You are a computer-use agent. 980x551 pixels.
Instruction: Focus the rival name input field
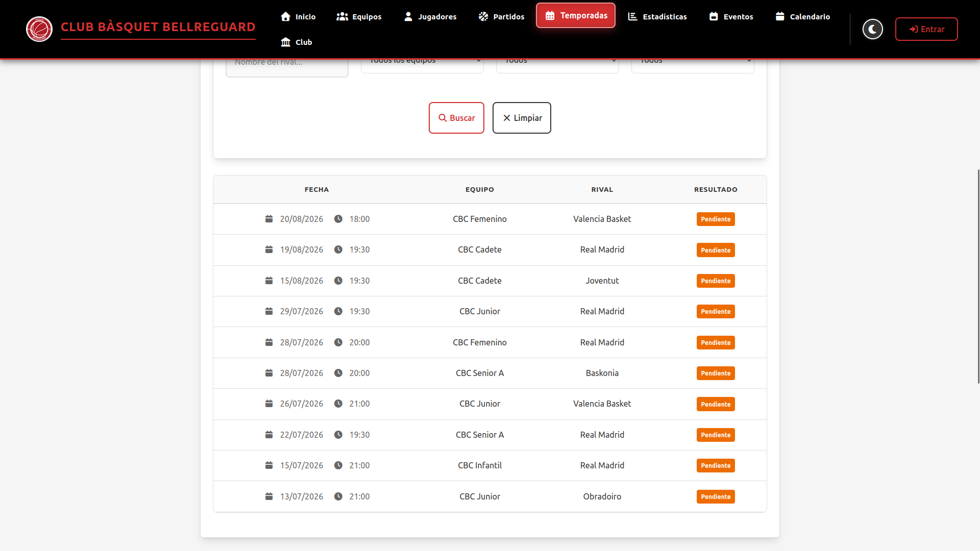[287, 66]
